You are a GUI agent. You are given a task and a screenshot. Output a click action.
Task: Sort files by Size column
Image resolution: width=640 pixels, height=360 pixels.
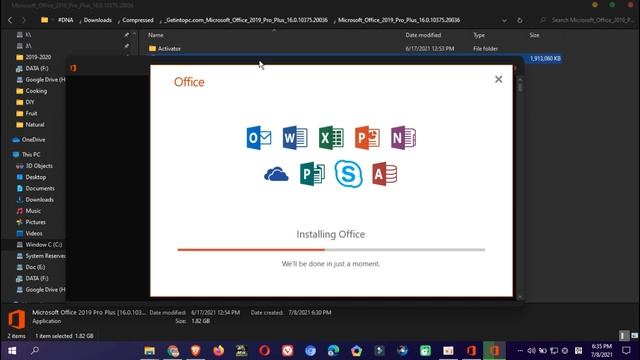[534, 35]
